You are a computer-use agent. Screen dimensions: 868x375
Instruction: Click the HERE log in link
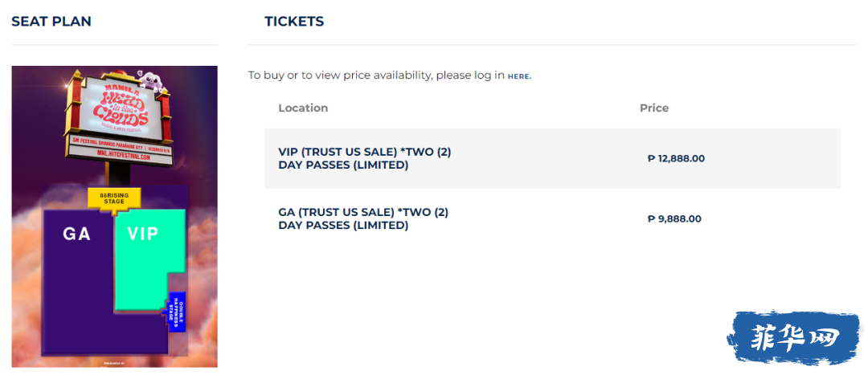(518, 76)
